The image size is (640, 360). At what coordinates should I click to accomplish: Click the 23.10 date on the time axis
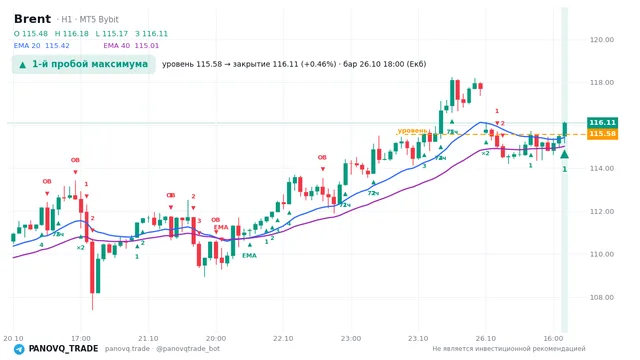418,338
